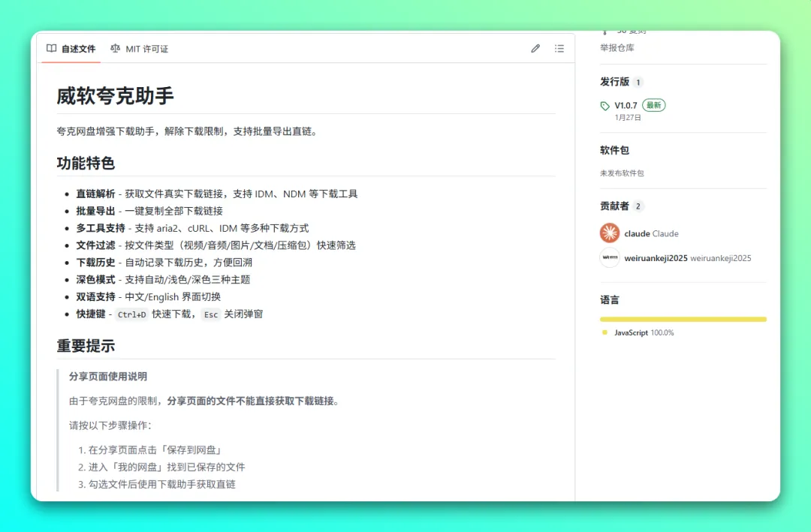Click step 勾选文件后使用下载助手获取直链
The width and height of the screenshot is (811, 532).
[x=162, y=484]
